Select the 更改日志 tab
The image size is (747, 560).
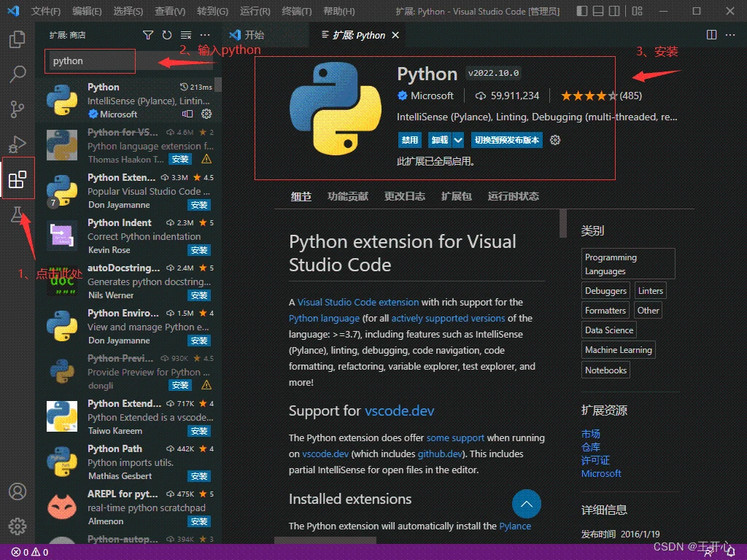point(404,196)
